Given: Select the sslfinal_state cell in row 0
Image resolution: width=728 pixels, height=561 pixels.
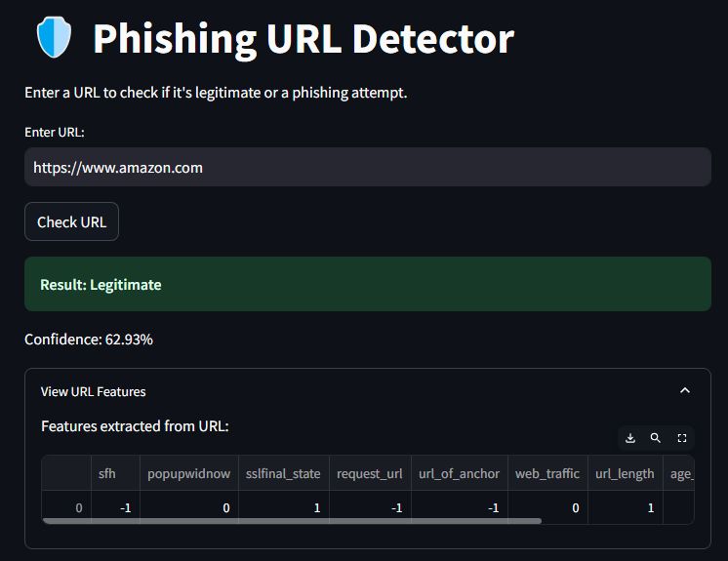Looking at the screenshot, I should tap(283, 507).
